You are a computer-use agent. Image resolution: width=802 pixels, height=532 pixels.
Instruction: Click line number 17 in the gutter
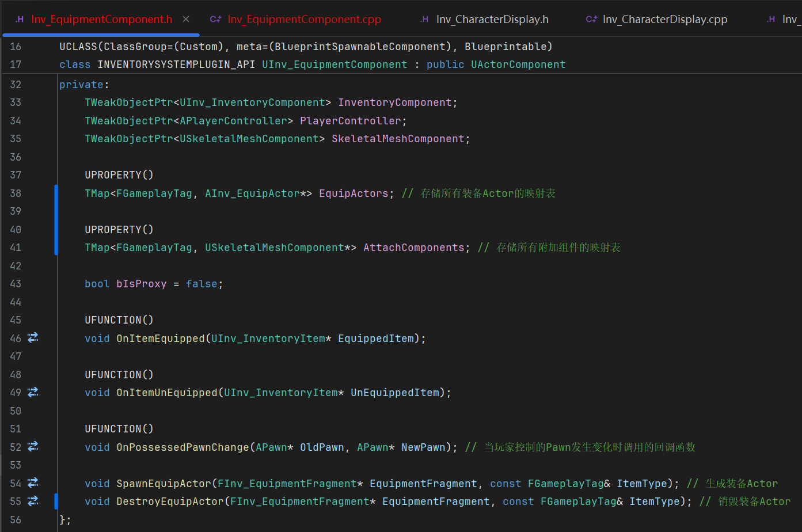16,64
